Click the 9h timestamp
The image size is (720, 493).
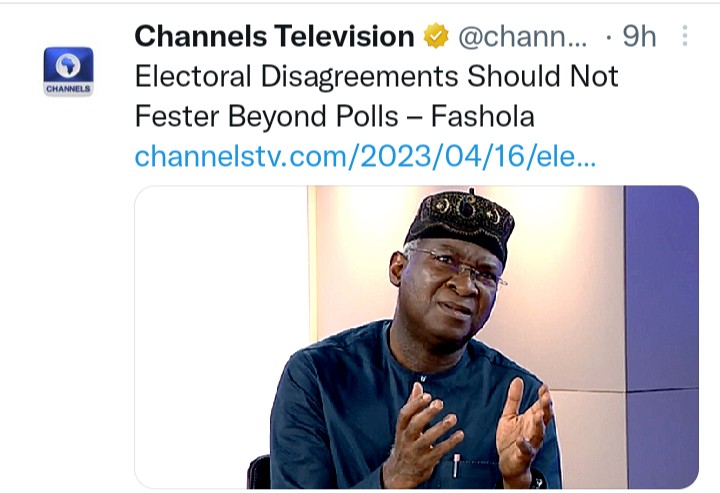click(x=639, y=37)
